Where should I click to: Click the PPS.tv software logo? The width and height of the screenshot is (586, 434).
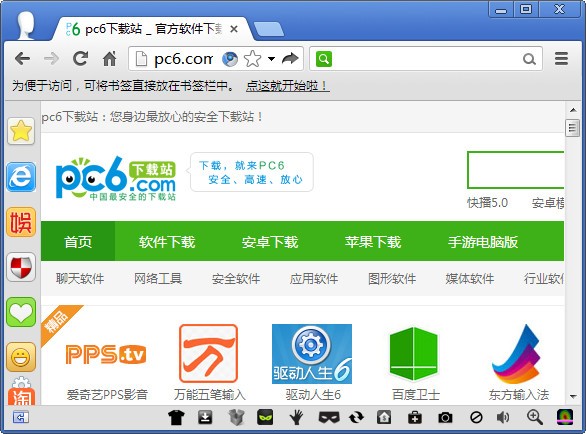tap(106, 354)
